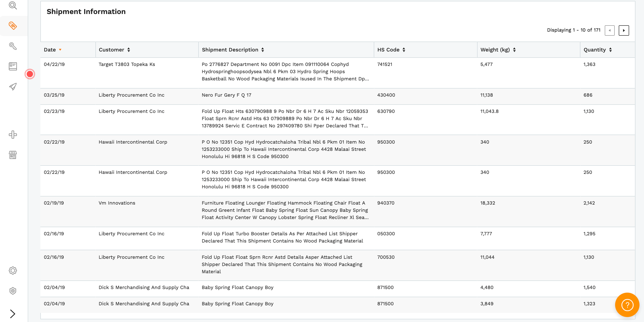644x322 pixels.
Task: Click weight value 4,480
Action: click(x=487, y=287)
